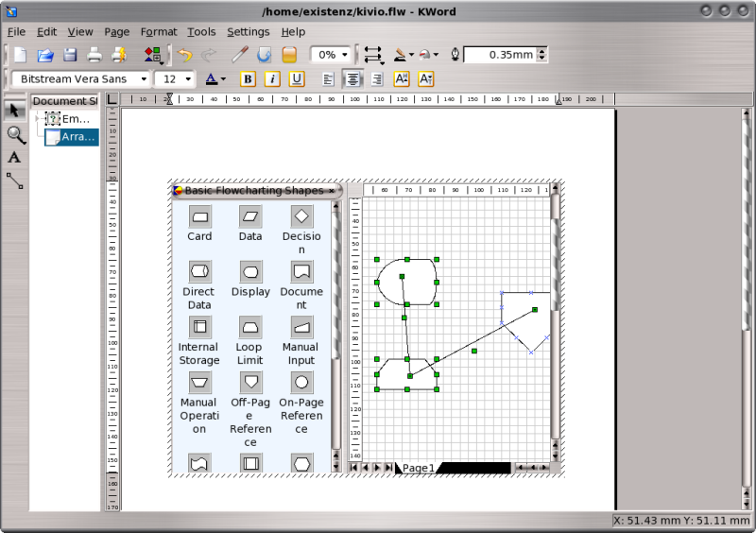Screen dimensions: 756x533
Task: Align text to the left
Action: [x=328, y=79]
